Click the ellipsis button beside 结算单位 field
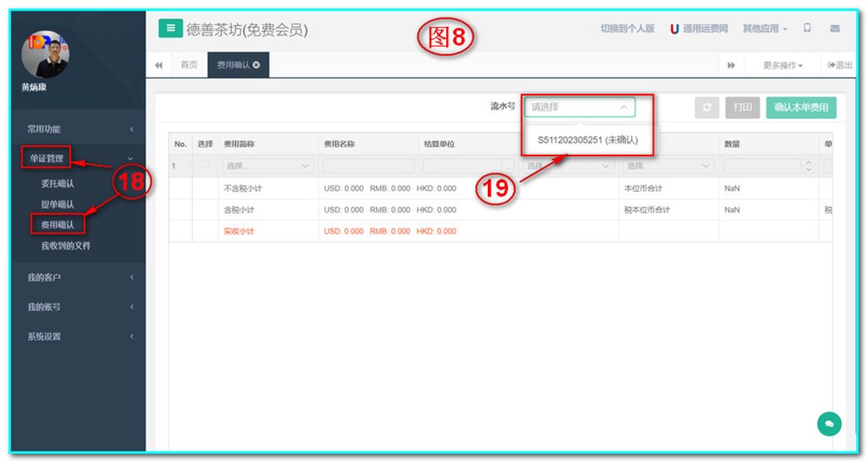 508,166
